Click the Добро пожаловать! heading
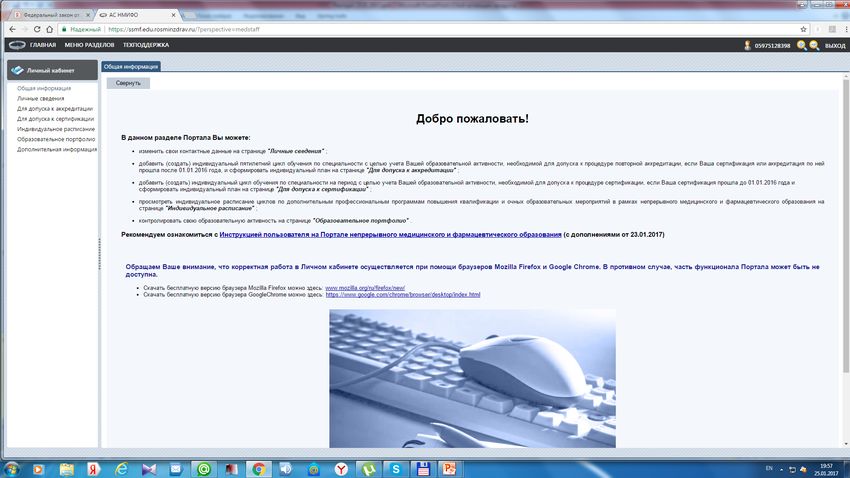 (x=472, y=119)
